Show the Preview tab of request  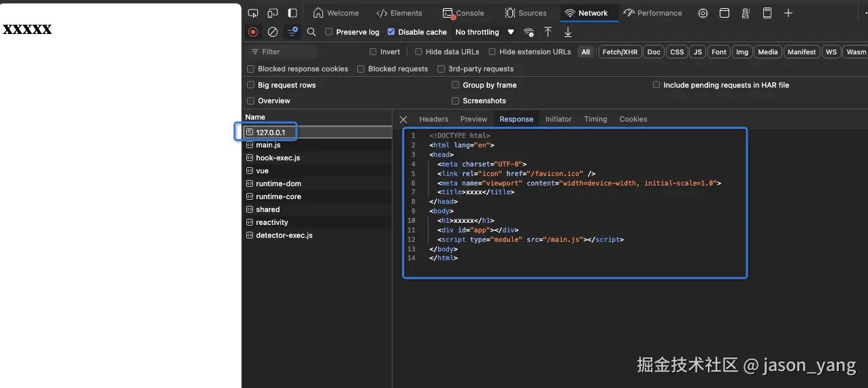(473, 119)
